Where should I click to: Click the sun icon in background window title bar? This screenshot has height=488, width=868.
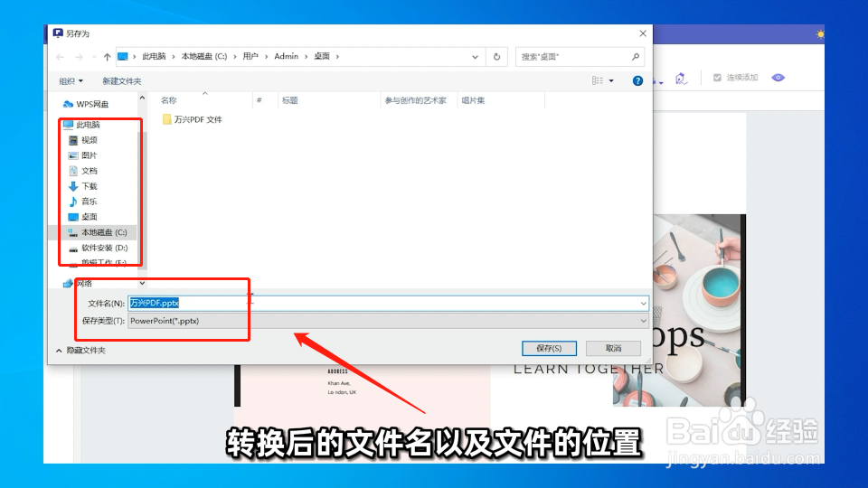[820, 34]
